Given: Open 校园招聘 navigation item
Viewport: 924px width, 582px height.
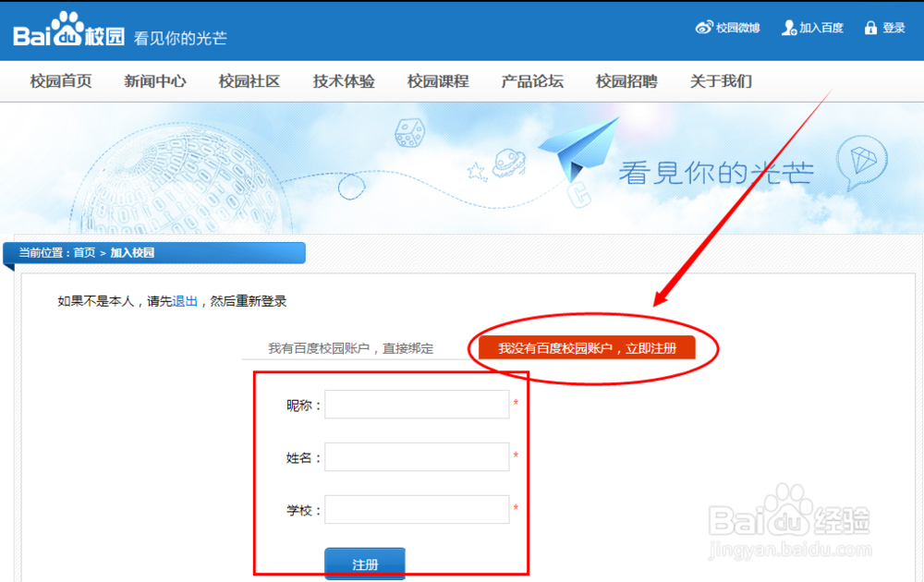Looking at the screenshot, I should click(626, 81).
